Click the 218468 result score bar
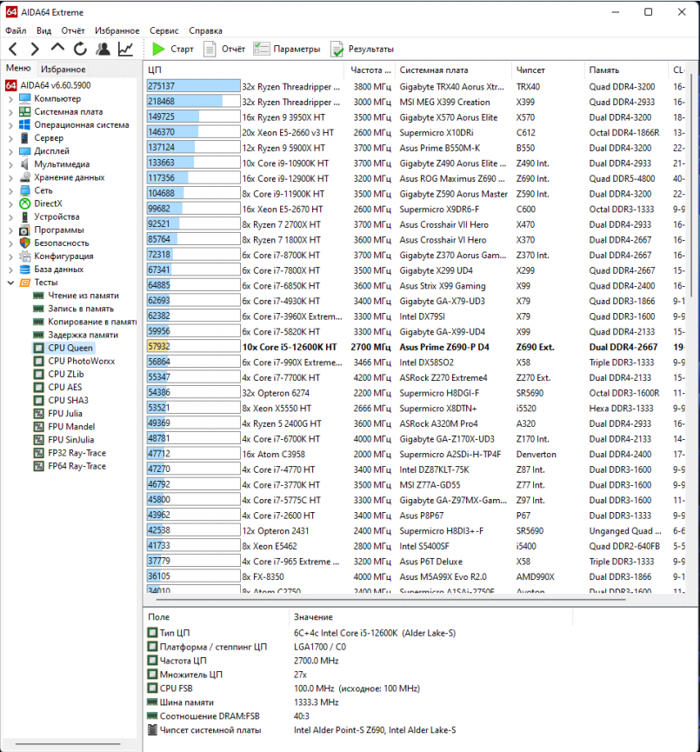The image size is (700, 752). (193, 102)
